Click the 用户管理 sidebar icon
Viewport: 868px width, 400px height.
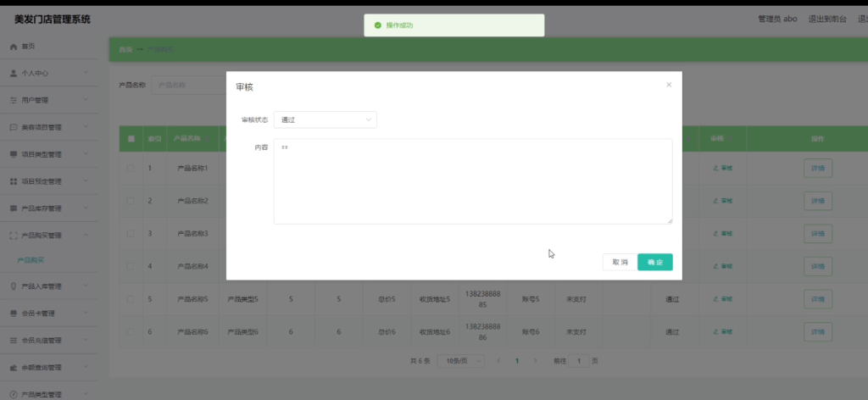coord(14,100)
